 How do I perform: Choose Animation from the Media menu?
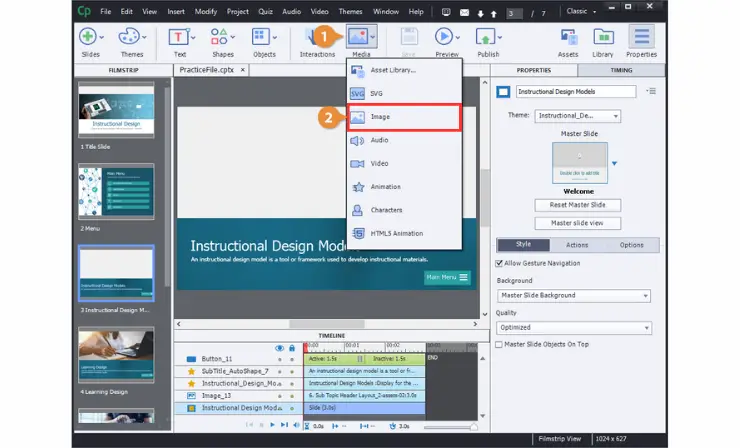404,187
